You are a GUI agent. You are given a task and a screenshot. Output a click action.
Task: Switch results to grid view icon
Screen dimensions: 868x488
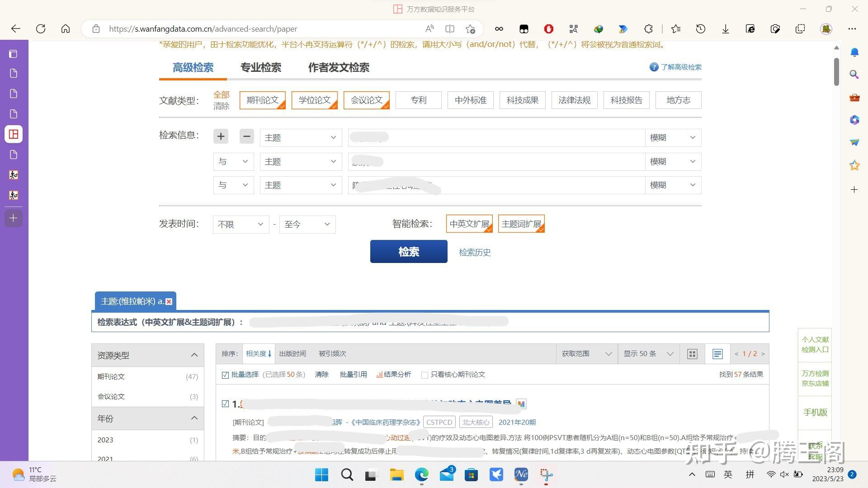click(x=692, y=354)
